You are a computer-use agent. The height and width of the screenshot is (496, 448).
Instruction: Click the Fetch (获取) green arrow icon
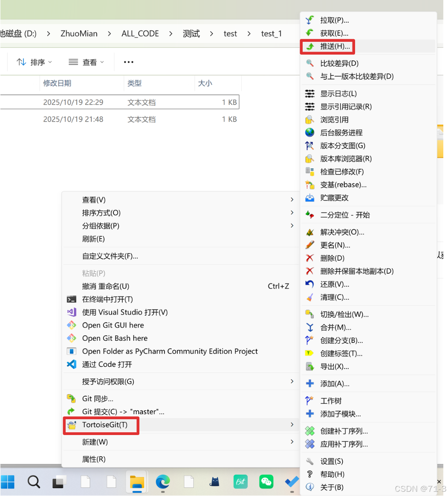309,33
